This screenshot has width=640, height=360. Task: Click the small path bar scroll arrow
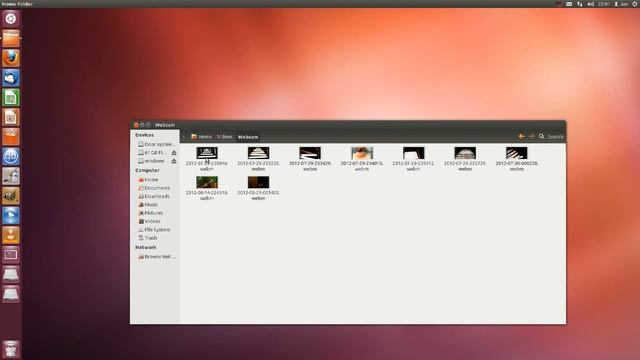(184, 137)
